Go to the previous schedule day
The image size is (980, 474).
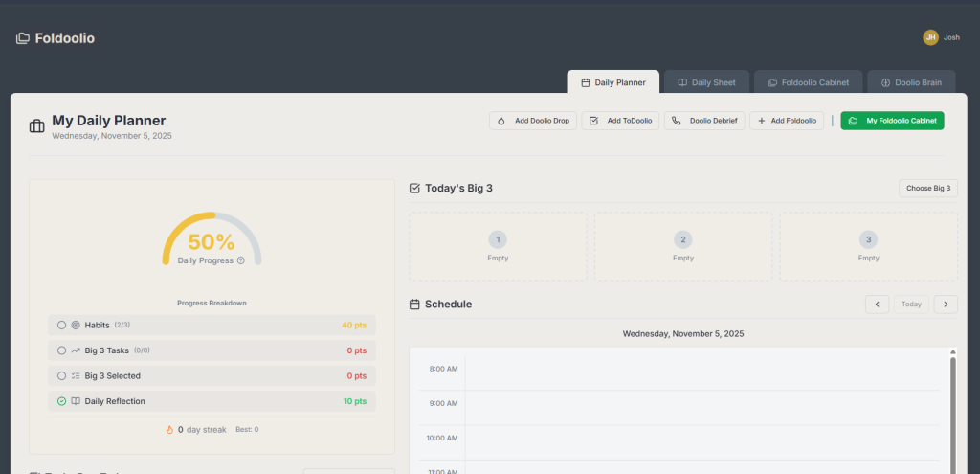pos(877,304)
